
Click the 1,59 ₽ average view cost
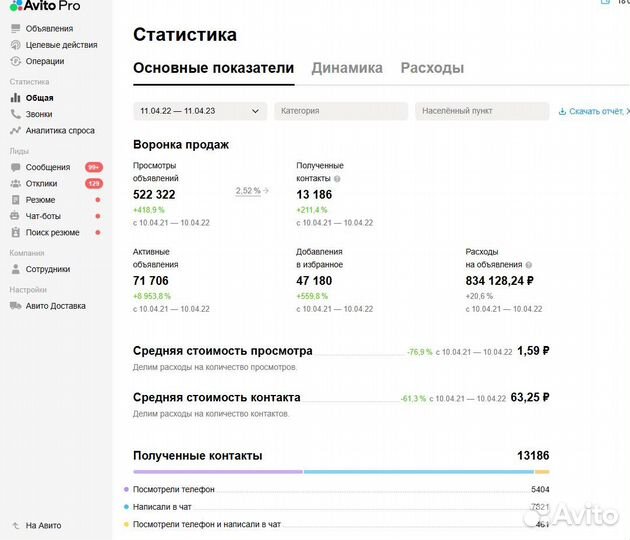point(533,351)
